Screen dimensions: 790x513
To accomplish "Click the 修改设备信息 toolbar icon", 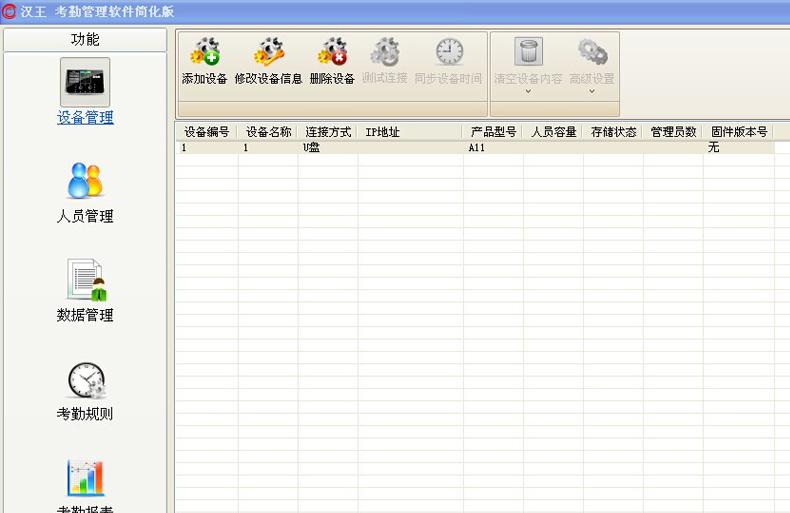I will click(268, 52).
